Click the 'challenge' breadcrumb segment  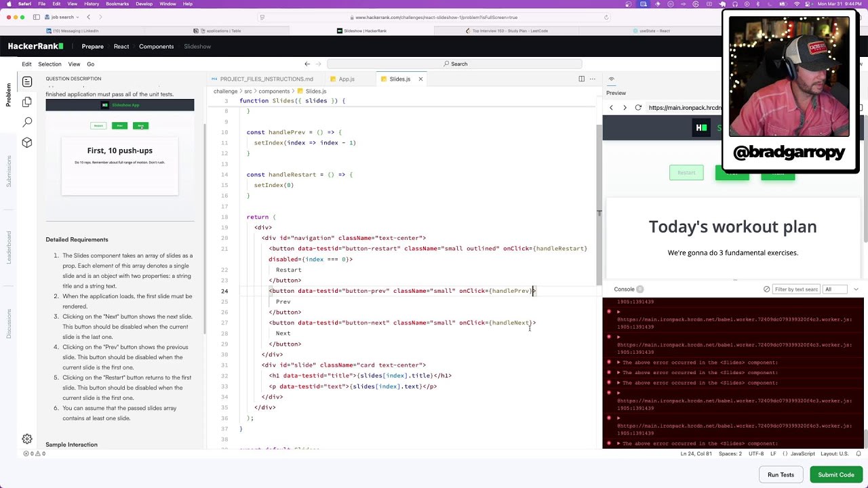(225, 91)
